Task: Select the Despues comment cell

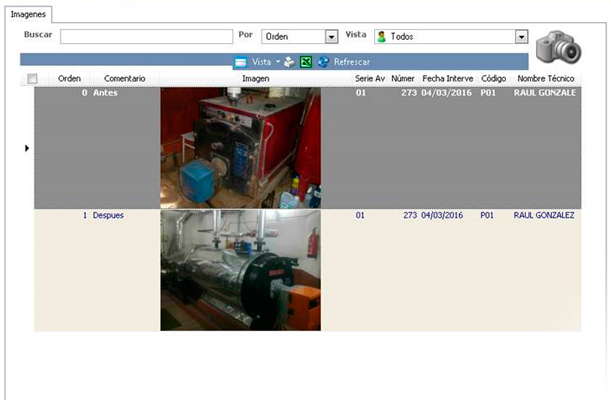Action: (108, 215)
